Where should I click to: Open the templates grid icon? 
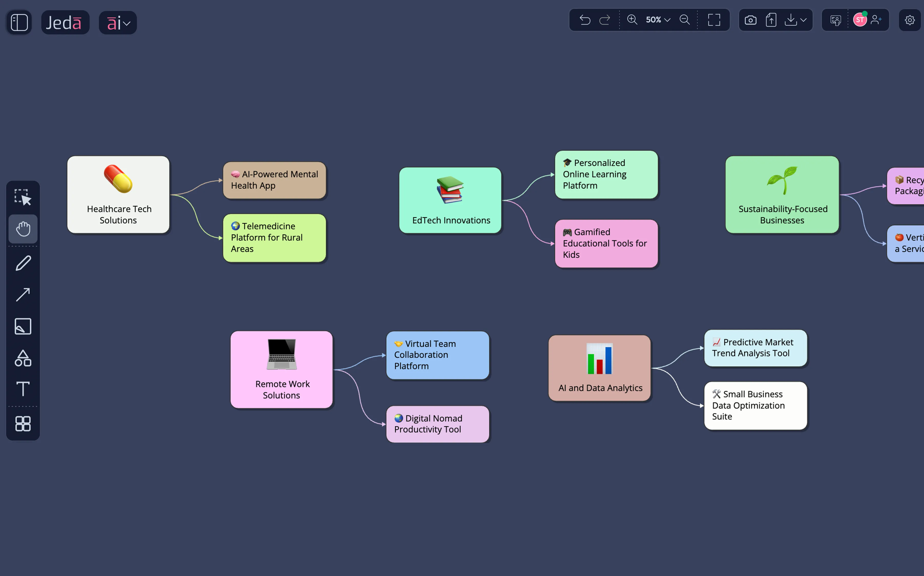tap(23, 423)
